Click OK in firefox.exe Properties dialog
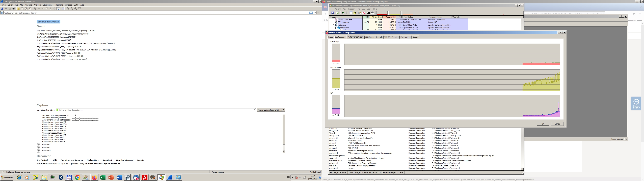The image size is (644, 181). click(543, 124)
